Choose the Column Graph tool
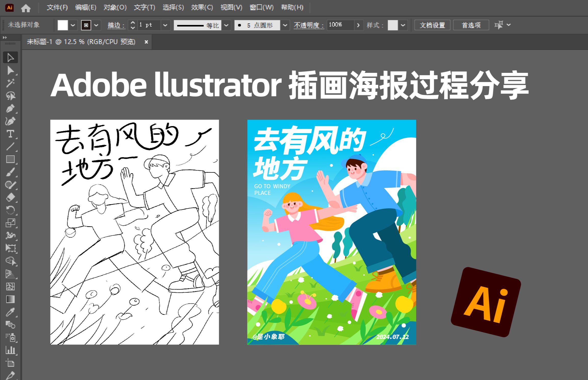Image resolution: width=588 pixels, height=380 pixels. click(10, 350)
